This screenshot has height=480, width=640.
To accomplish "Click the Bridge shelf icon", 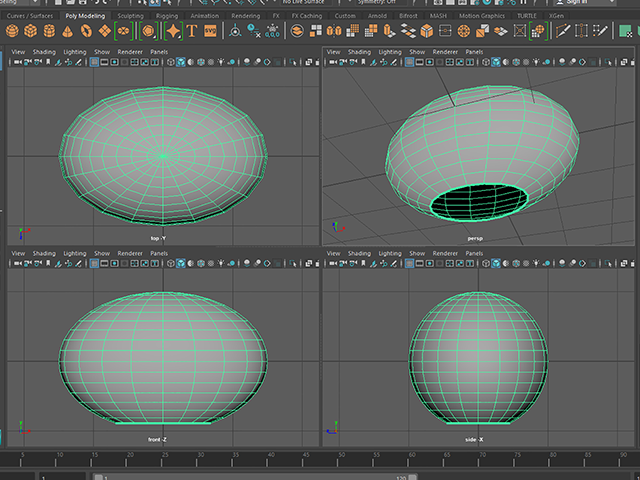I will [x=408, y=31].
